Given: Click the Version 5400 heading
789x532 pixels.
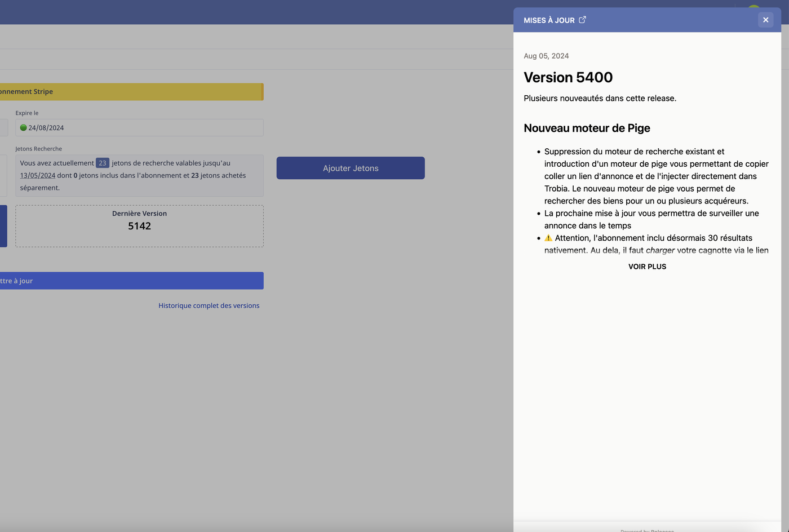Looking at the screenshot, I should 568,77.
